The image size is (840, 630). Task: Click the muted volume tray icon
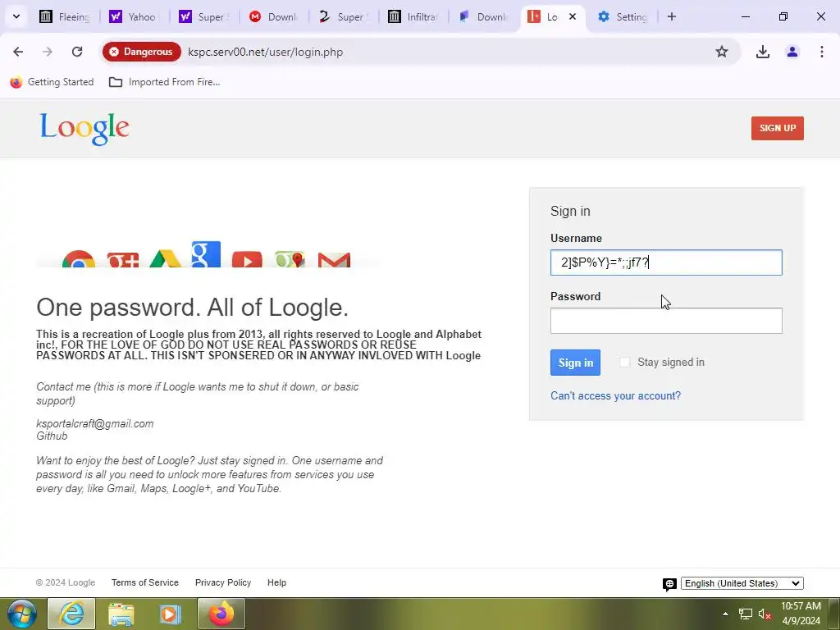[765, 614]
